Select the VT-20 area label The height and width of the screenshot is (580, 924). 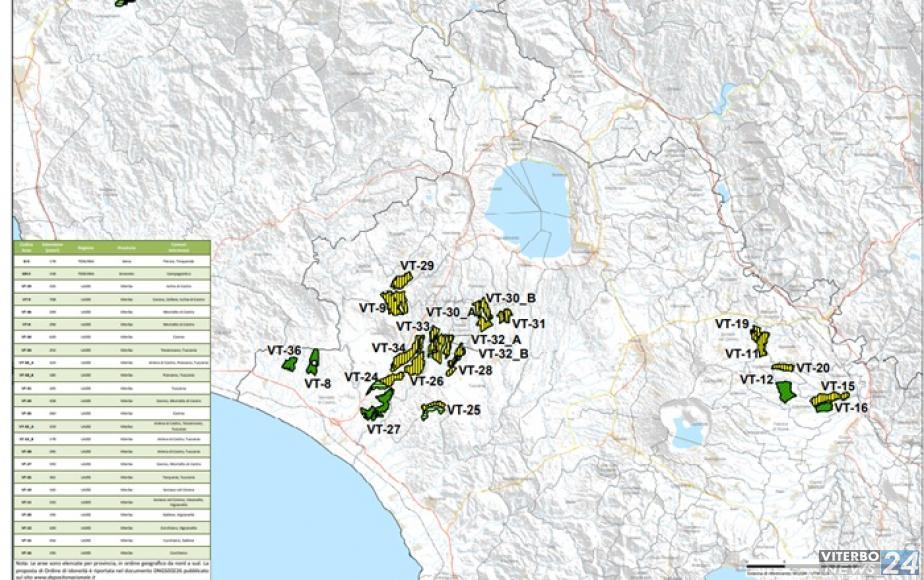click(x=813, y=368)
